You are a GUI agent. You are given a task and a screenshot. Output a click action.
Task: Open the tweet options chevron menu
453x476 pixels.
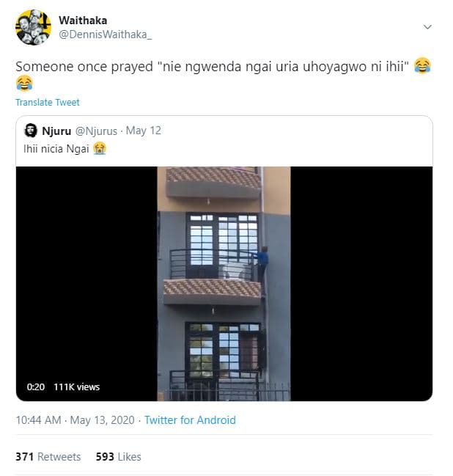point(427,27)
